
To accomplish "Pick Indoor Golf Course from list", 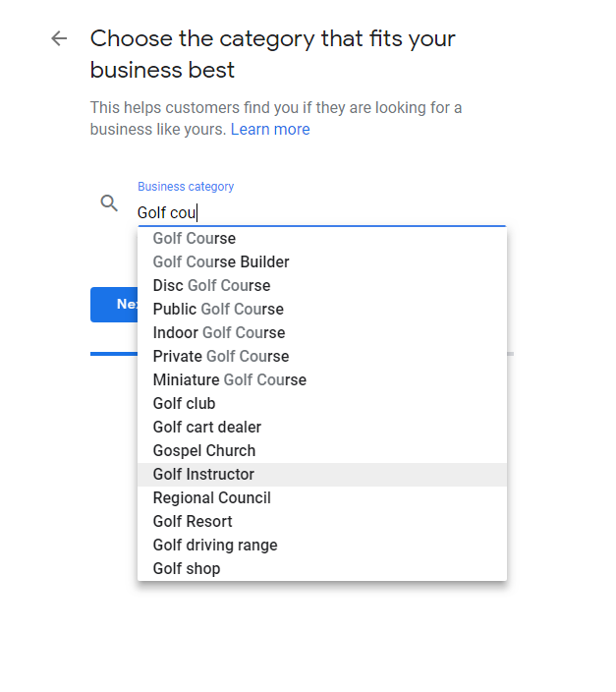I will tap(322, 333).
